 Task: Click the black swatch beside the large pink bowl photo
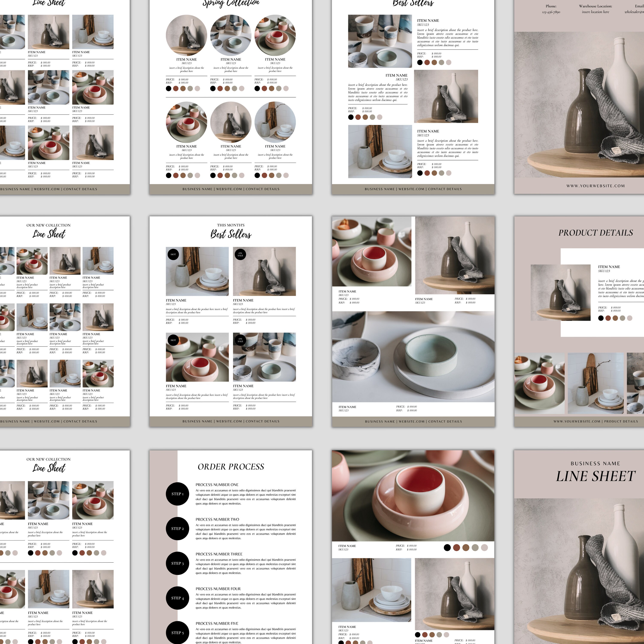point(447,547)
